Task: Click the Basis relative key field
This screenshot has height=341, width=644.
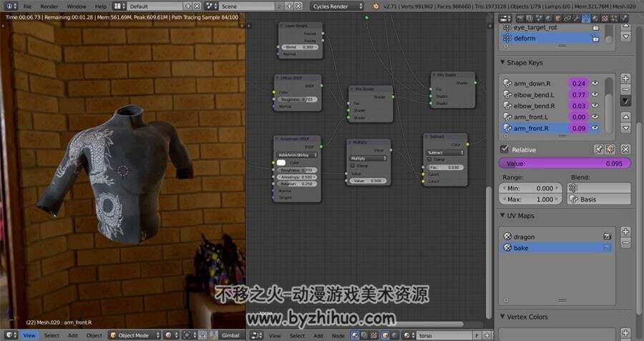Action: pos(599,199)
